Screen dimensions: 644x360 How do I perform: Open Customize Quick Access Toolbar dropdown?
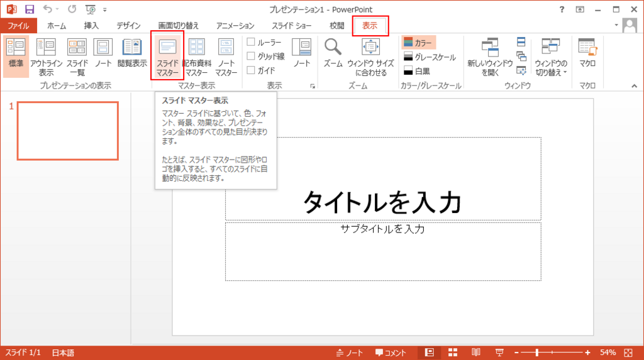point(105,9)
